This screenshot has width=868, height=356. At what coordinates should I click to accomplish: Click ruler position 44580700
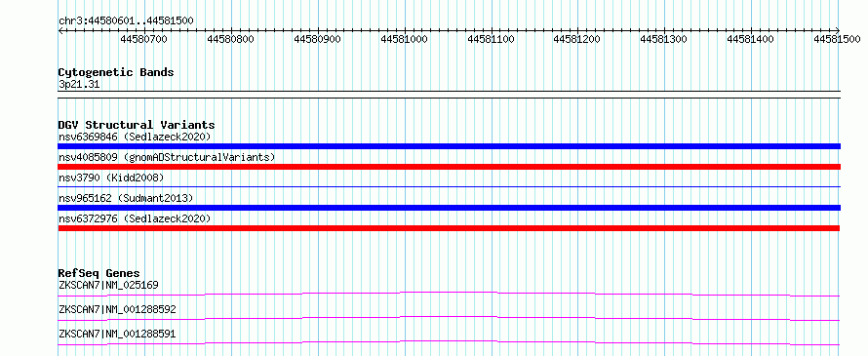coord(143,39)
